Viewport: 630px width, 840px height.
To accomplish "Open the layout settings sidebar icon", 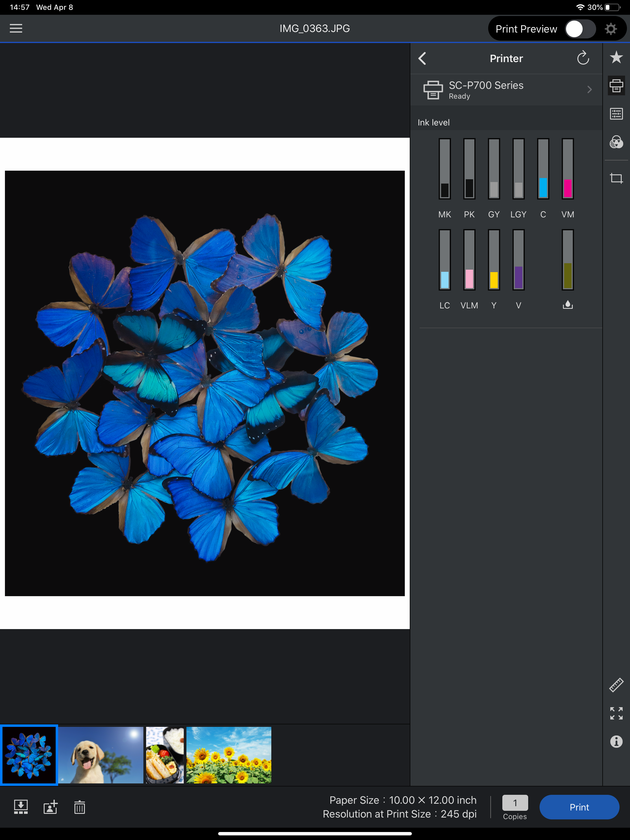I will point(616,114).
